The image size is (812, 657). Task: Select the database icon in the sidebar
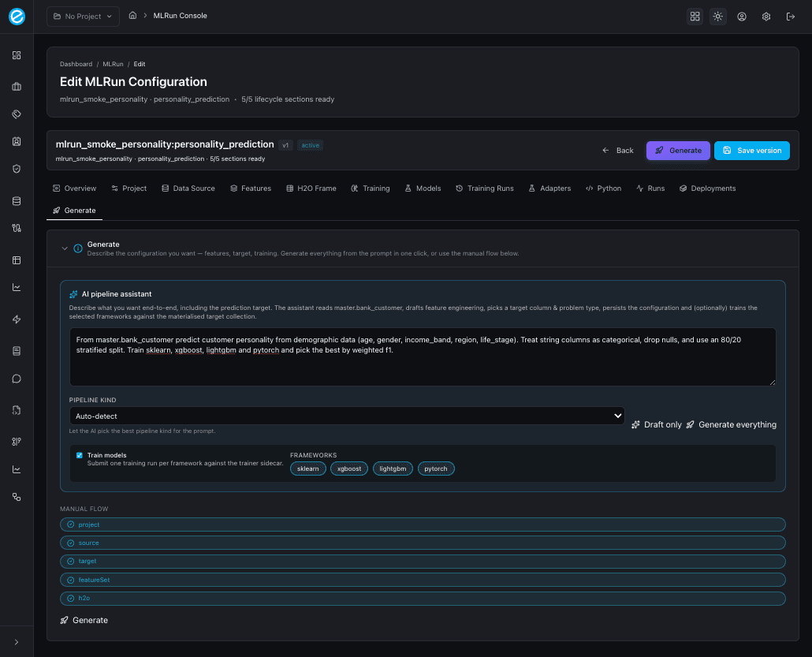coord(16,200)
